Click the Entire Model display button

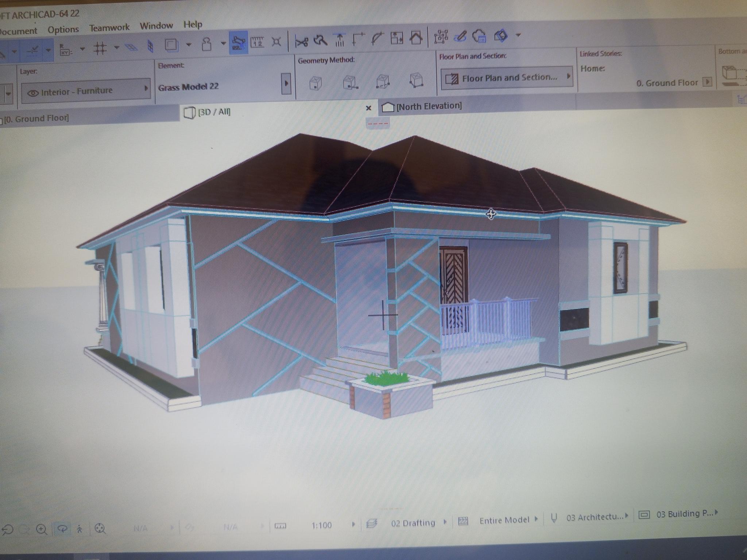(x=504, y=520)
